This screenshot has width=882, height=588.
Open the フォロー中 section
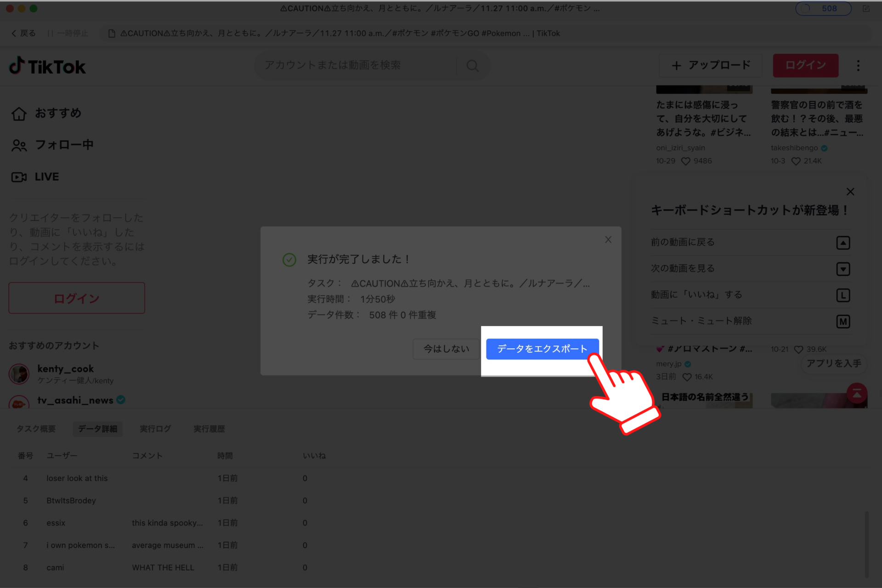point(52,145)
